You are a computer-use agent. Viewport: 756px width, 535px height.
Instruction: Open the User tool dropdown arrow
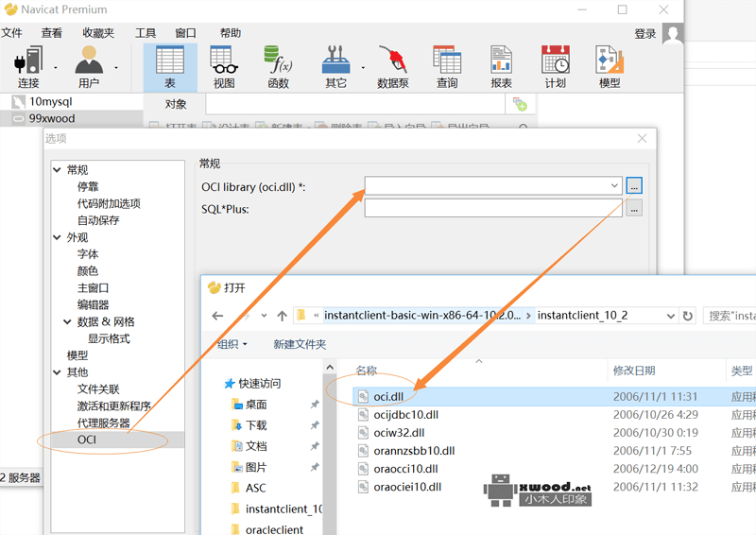click(x=116, y=67)
